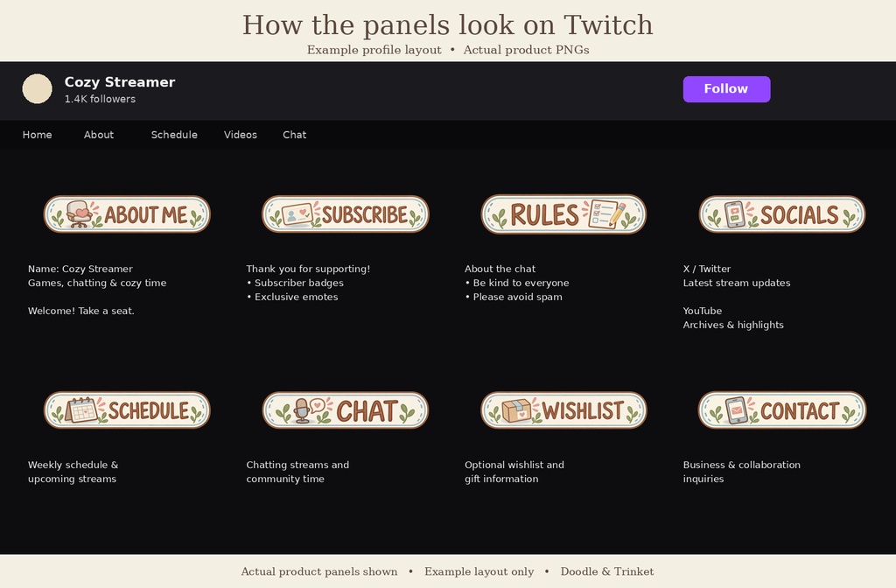The height and width of the screenshot is (588, 896).
Task: Click the ID card icon on Subscribe panel
Action: pos(297,215)
